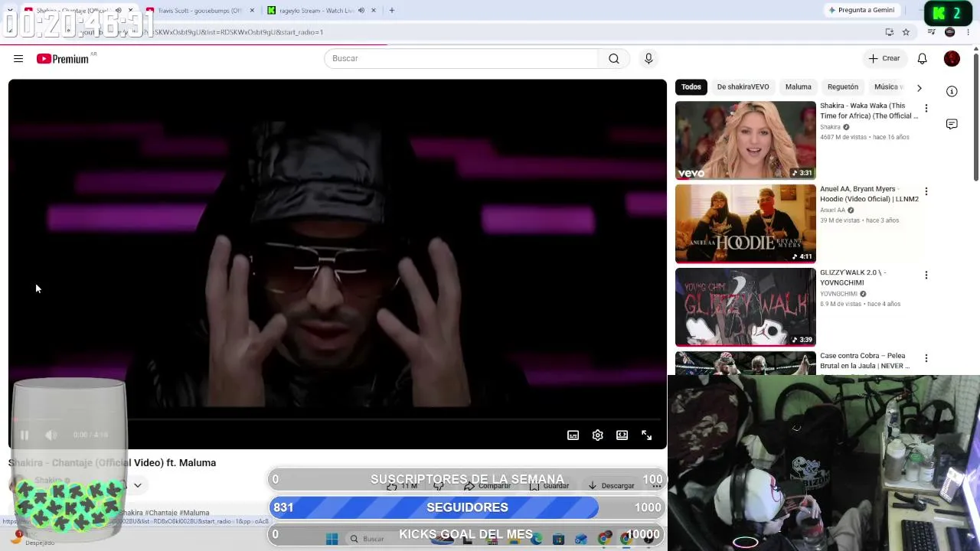Switch the player to theater mode
980x551 pixels.
pos(622,435)
